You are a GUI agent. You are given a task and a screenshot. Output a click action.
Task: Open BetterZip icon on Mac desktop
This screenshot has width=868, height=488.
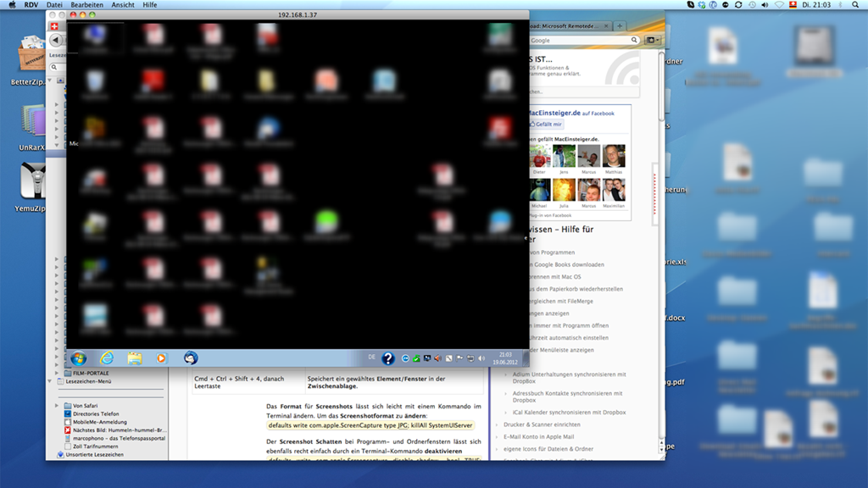point(32,54)
